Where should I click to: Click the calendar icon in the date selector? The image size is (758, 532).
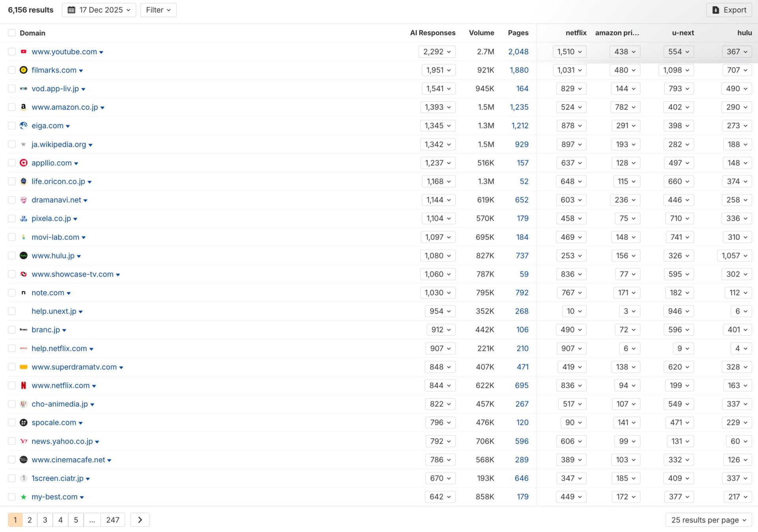(72, 10)
